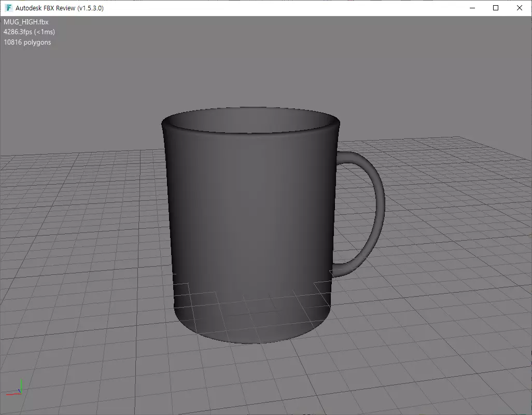Click the 10816 polygons count text

(x=27, y=43)
